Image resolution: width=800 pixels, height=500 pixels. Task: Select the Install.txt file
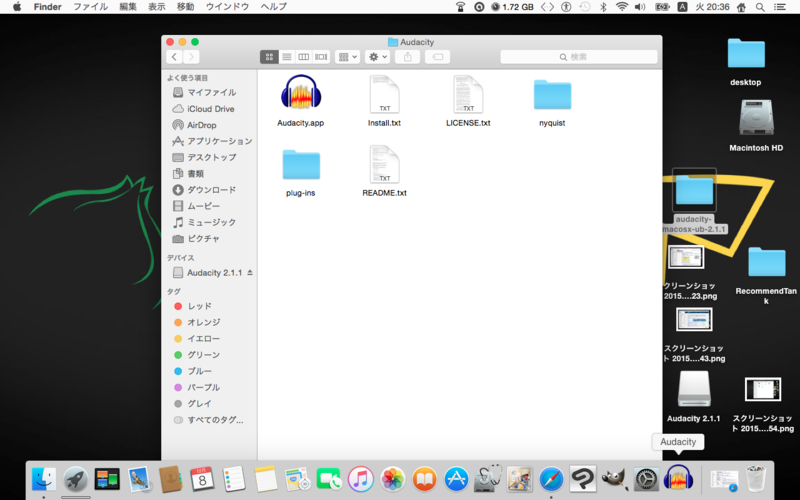(x=384, y=95)
